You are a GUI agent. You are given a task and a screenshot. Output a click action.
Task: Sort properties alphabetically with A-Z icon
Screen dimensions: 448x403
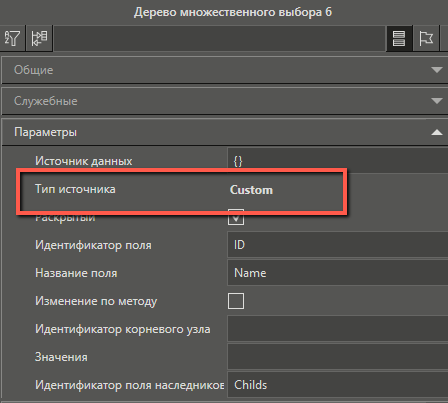12,38
